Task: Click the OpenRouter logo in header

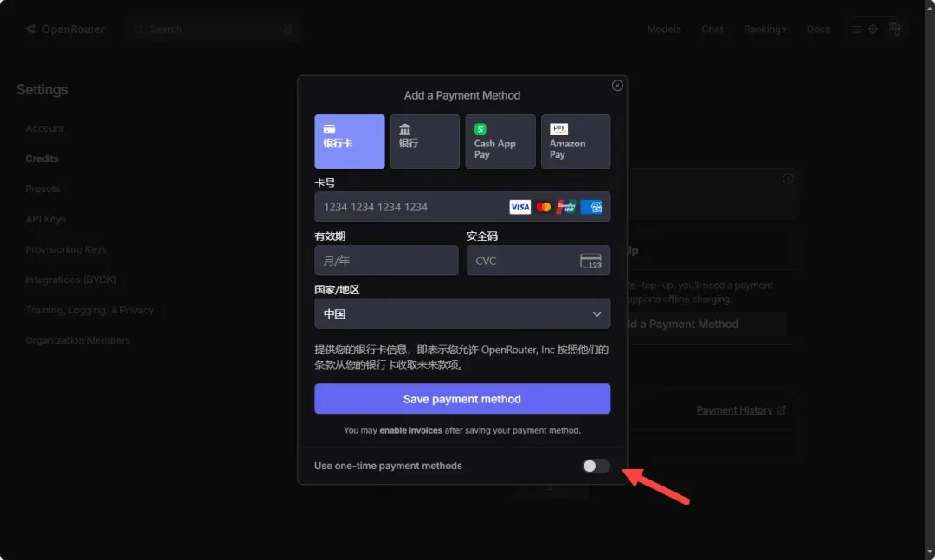Action: (65, 29)
